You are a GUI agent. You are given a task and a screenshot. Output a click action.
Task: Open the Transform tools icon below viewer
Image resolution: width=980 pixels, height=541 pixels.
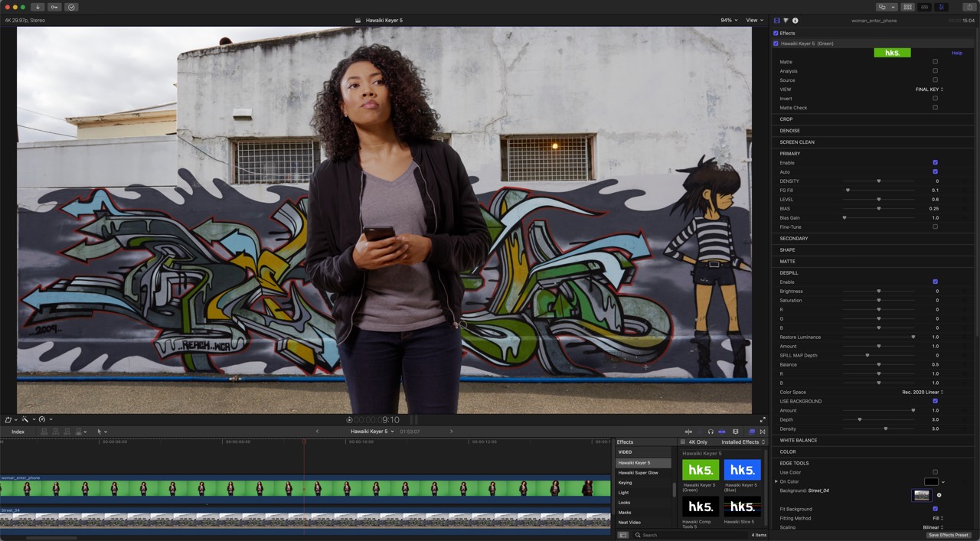click(10, 419)
